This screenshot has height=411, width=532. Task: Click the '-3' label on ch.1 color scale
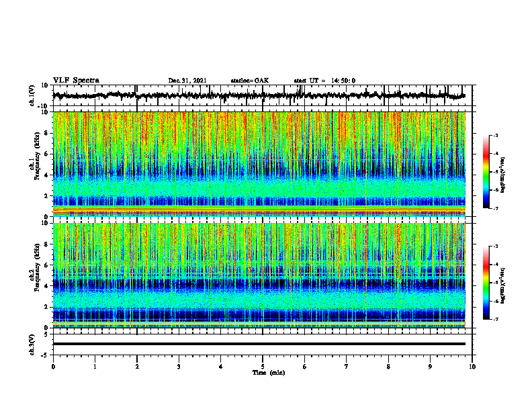495,135
